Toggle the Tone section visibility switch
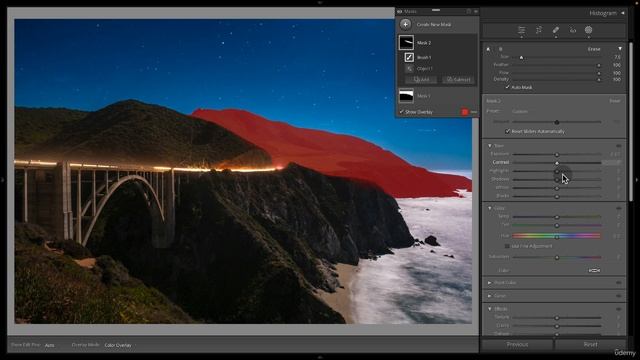 [619, 146]
